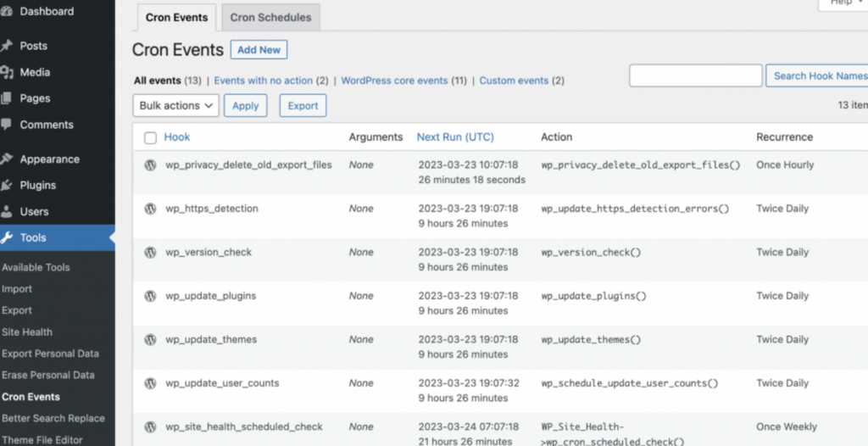This screenshot has width=868, height=446.
Task: Click the Apply button
Action: coord(245,105)
